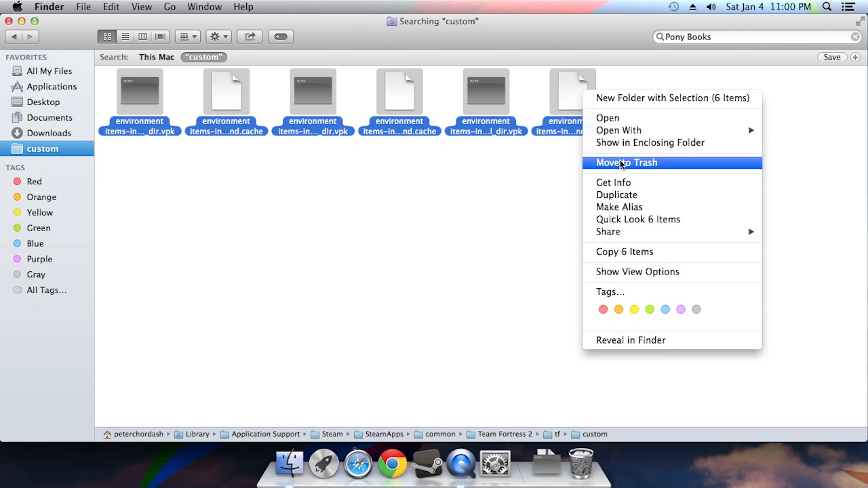Apply the red tag dot in the context menu
The height and width of the screenshot is (488, 868).
point(603,310)
